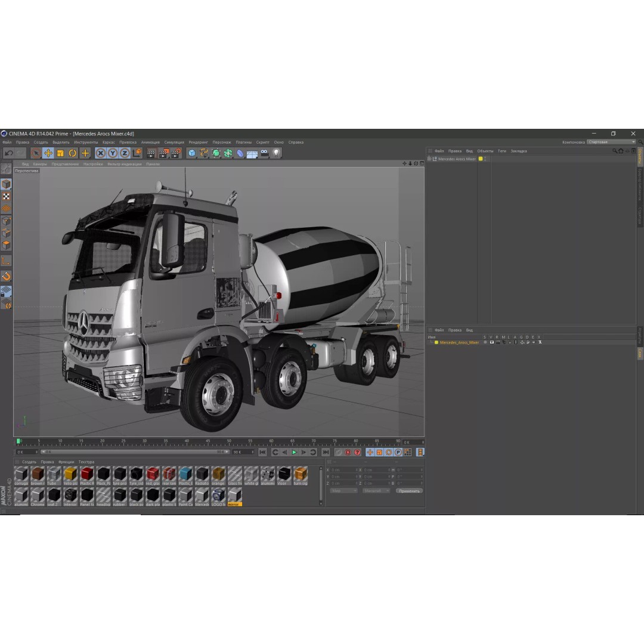Toggle visibility of Mercedes_Arocs_Mixer layer
The image size is (644, 644).
491,342
